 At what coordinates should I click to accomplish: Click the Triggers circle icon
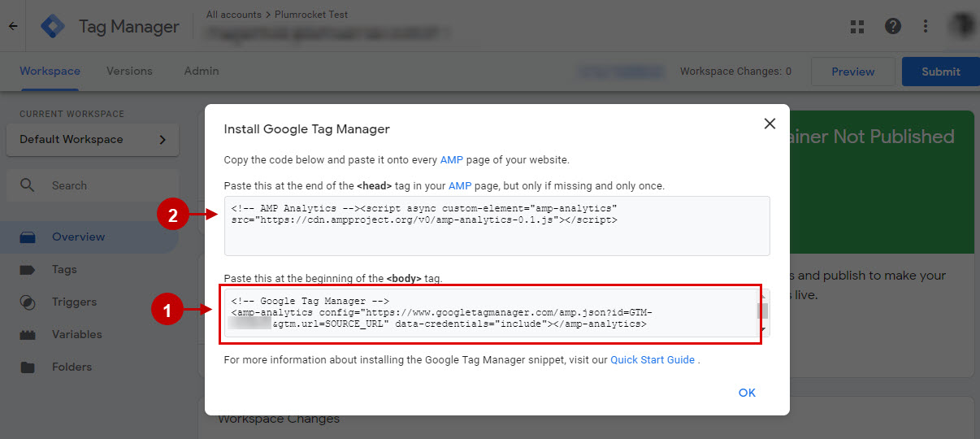click(28, 302)
